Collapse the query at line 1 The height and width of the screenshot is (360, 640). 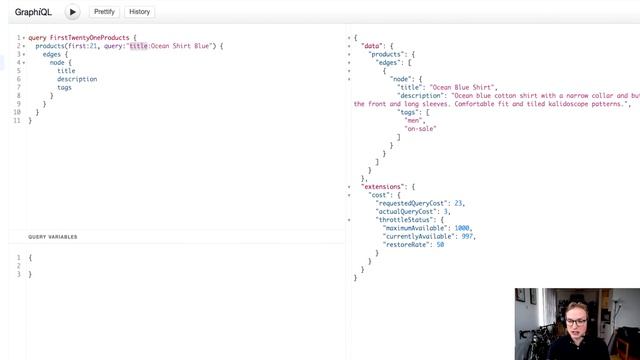[x=24, y=38]
